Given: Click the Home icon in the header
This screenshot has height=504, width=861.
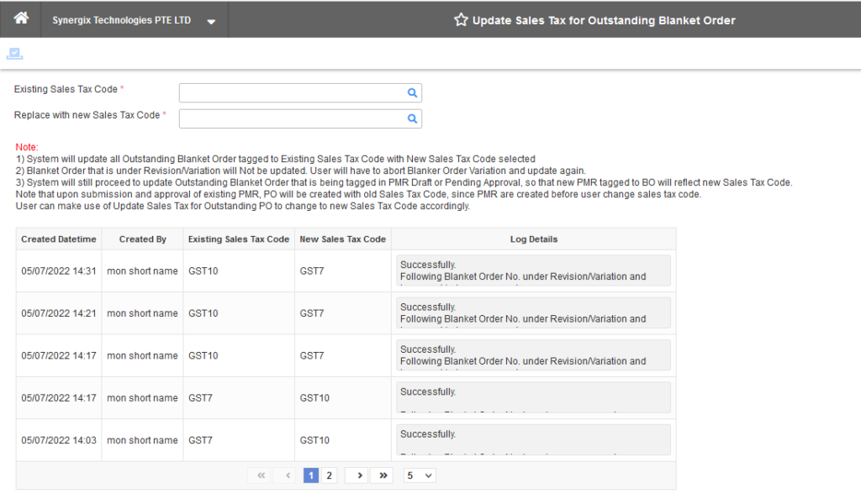Looking at the screenshot, I should [19, 18].
